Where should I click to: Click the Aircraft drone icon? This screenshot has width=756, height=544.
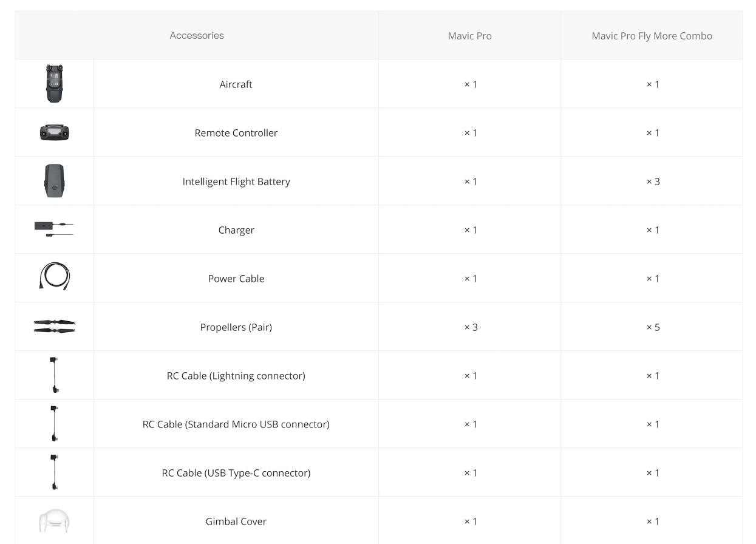55,84
